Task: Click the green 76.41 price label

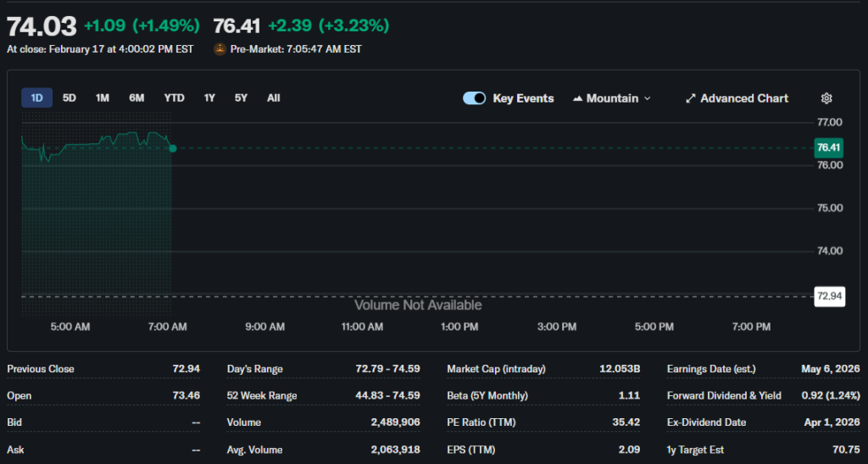Action: point(828,148)
